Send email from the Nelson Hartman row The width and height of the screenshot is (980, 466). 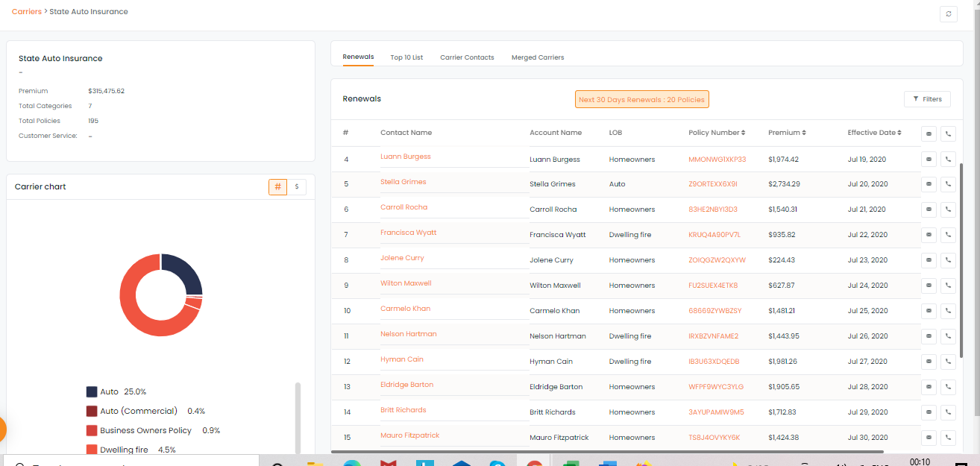929,336
